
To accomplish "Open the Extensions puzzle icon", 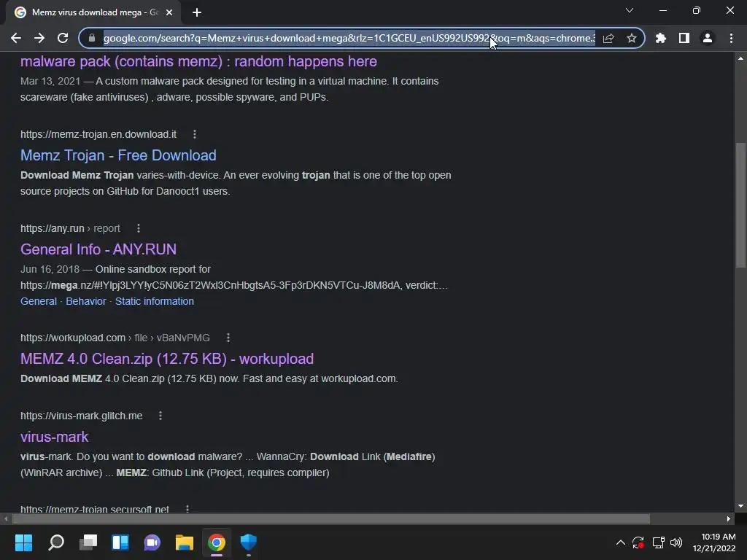I will 661,38.
